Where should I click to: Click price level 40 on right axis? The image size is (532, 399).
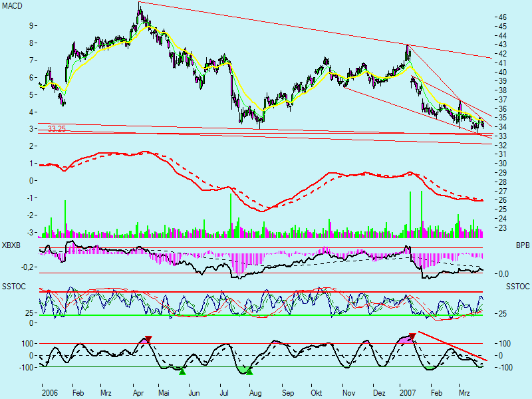pyautogui.click(x=503, y=72)
